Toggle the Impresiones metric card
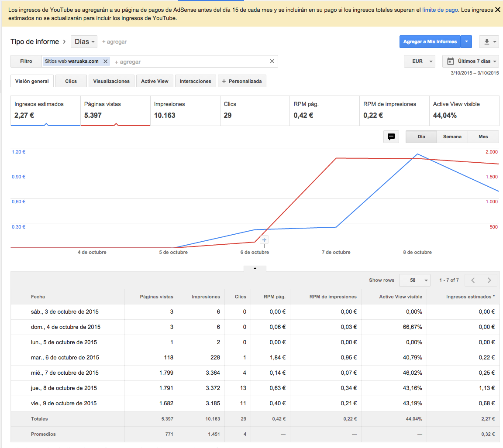Viewport: 503px width, 448px height. [185, 110]
